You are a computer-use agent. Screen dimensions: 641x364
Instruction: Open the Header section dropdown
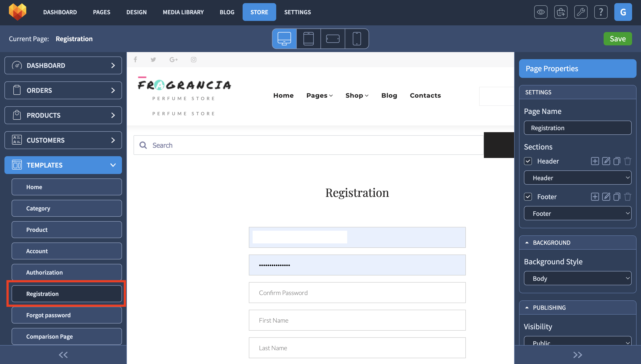point(578,178)
